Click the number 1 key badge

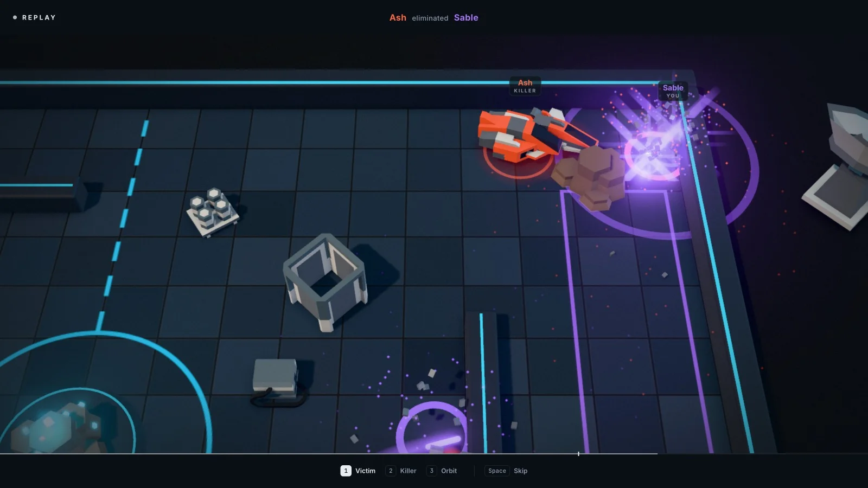[346, 471]
